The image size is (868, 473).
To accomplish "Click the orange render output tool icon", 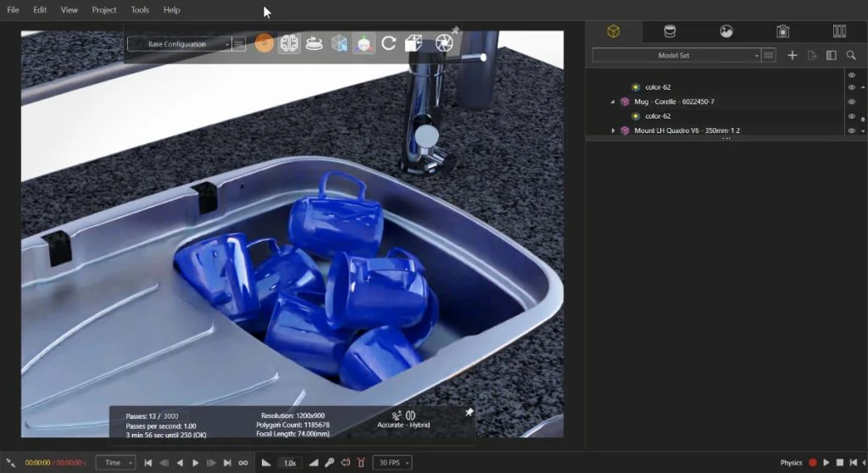I will (264, 43).
